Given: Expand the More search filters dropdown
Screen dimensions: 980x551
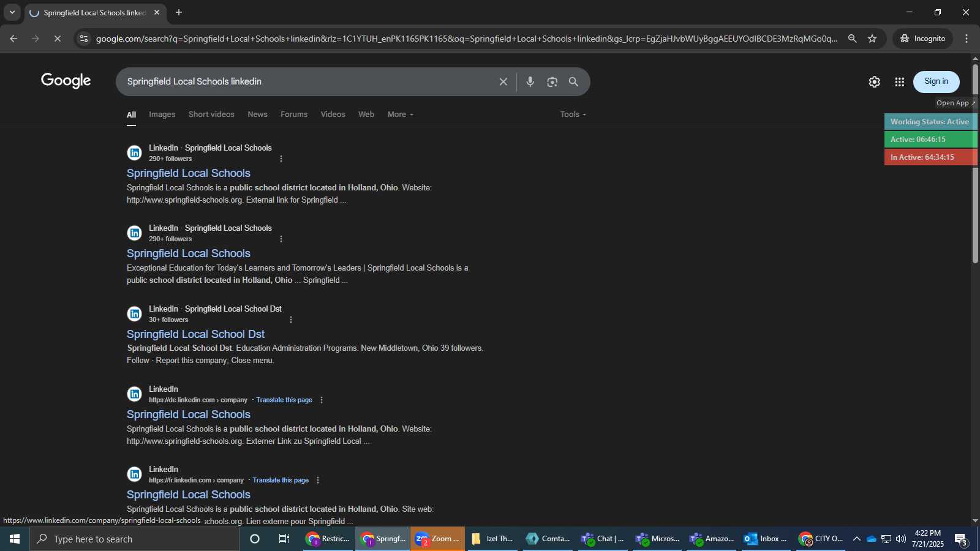Looking at the screenshot, I should tap(401, 114).
